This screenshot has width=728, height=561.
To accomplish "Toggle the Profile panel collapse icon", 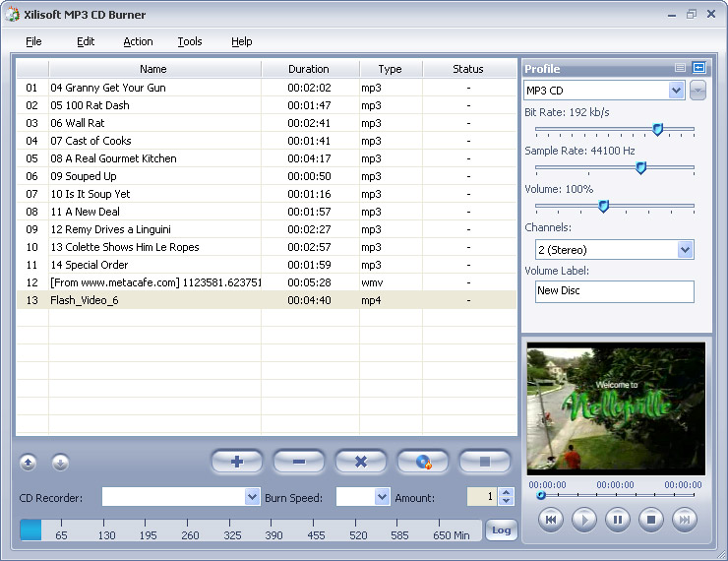I will coord(699,68).
